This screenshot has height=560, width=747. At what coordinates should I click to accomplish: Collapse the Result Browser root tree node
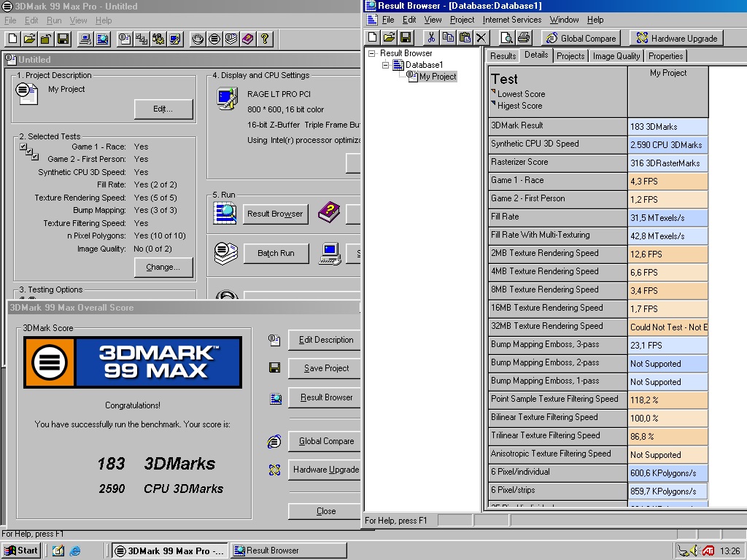pyautogui.click(x=371, y=53)
